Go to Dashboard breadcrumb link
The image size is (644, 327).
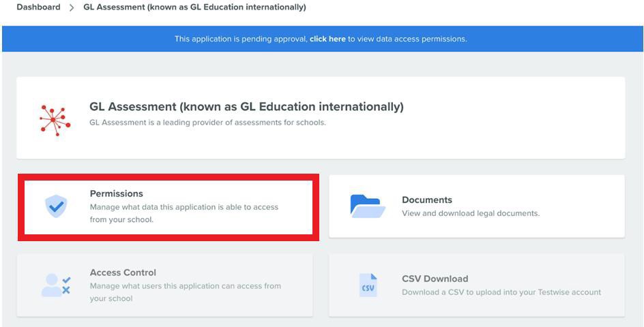(38, 7)
